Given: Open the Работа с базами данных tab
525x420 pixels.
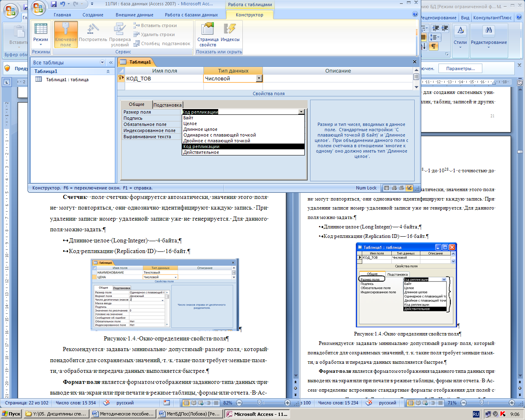Looking at the screenshot, I should 192,15.
